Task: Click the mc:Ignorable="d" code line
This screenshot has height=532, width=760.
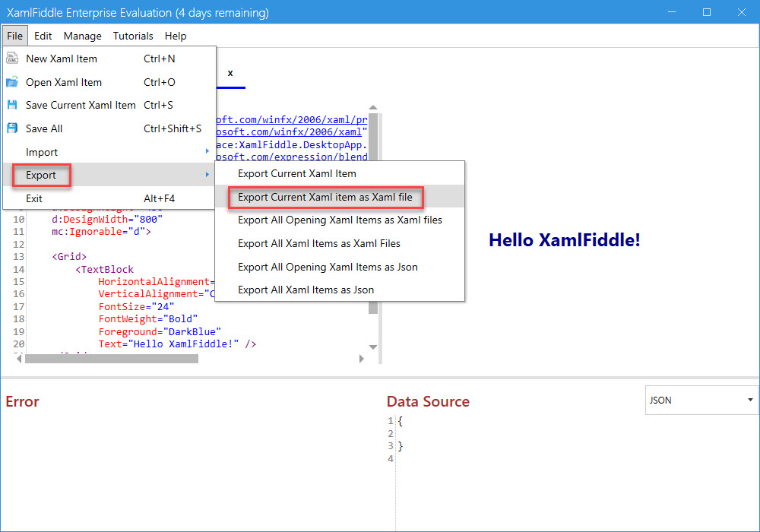Action: pos(101,232)
